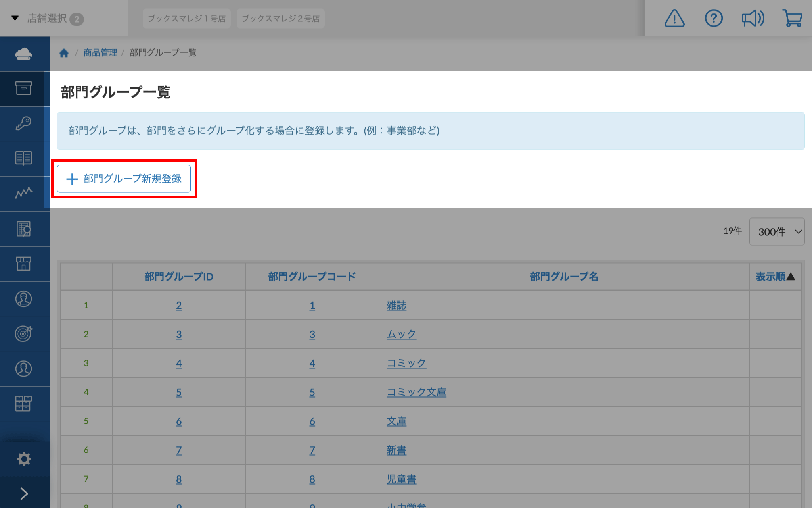
Task: Sort by 部門グループID column header
Action: coord(179,277)
